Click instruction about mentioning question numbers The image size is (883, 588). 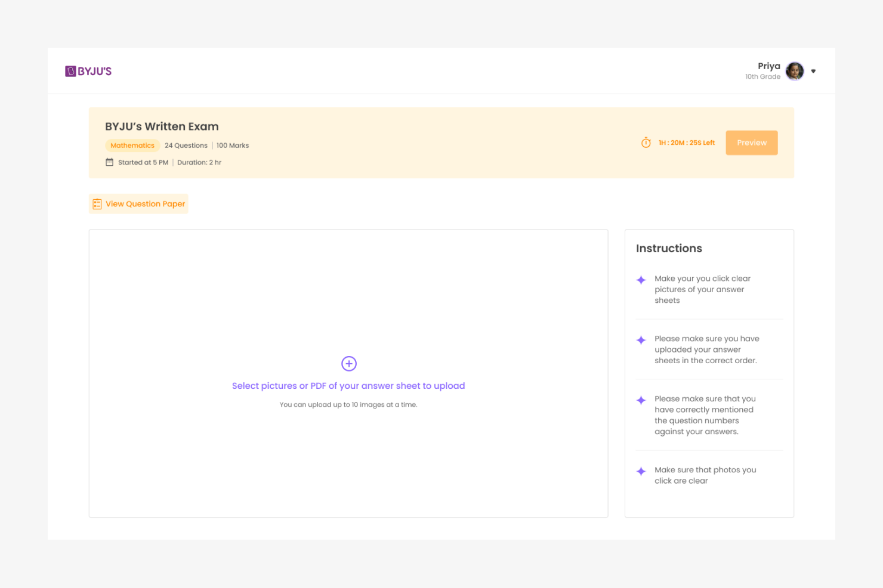coord(705,415)
